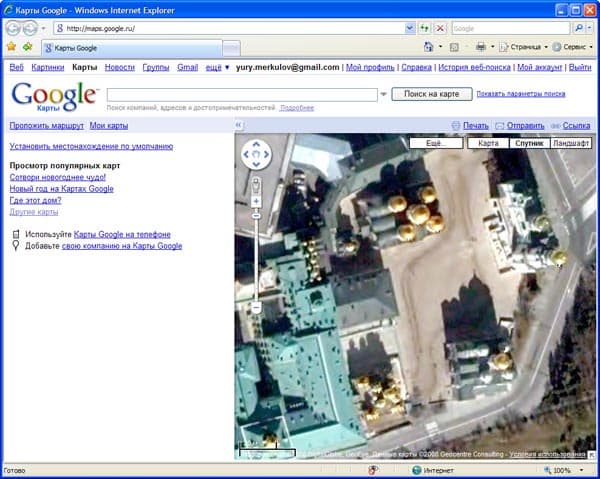Click the Add to Favorites icon
Image resolution: width=600 pixels, height=479 pixels.
click(28, 47)
